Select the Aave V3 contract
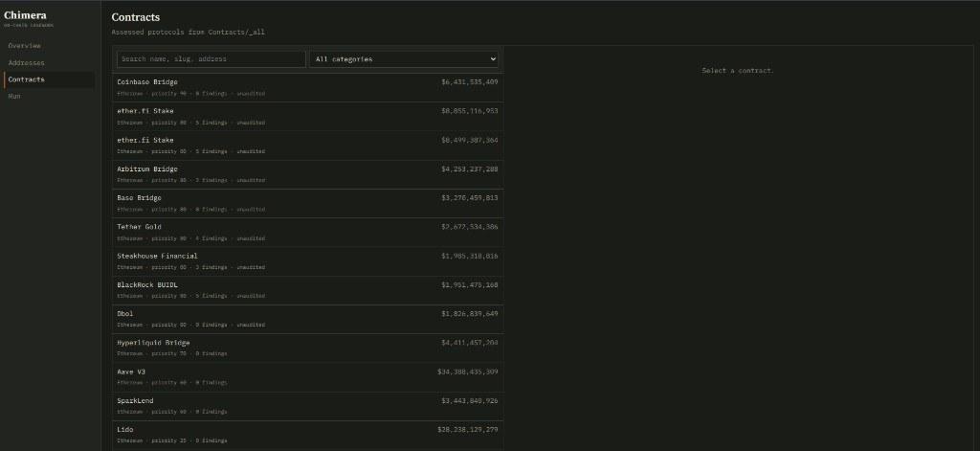Screen dimensions: 980x451 click(x=307, y=377)
